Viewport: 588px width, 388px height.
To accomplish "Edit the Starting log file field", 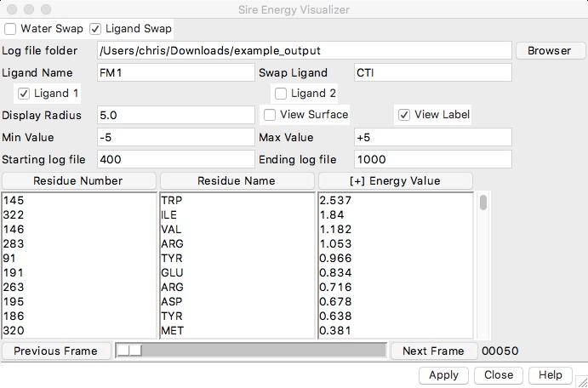I will coord(176,159).
